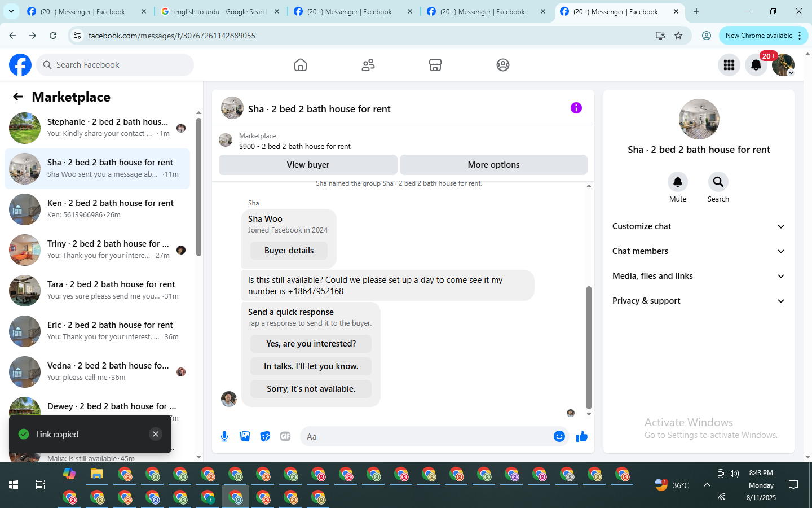
Task: Attach a photo file icon
Action: tap(245, 436)
